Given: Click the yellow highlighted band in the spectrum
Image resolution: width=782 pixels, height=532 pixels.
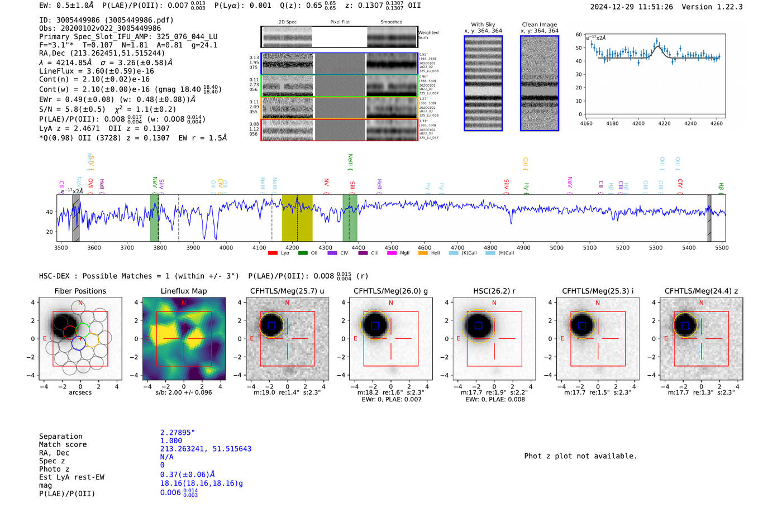Looking at the screenshot, I should click(x=297, y=218).
